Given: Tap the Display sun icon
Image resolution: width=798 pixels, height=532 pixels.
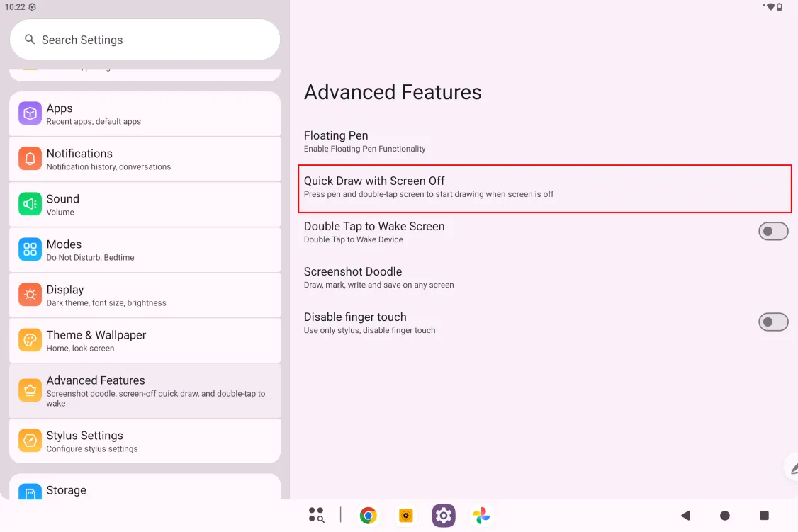Looking at the screenshot, I should pyautogui.click(x=30, y=295).
